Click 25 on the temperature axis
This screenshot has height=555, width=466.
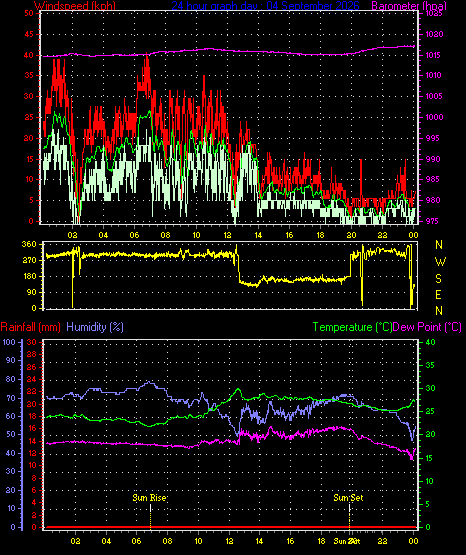430,411
